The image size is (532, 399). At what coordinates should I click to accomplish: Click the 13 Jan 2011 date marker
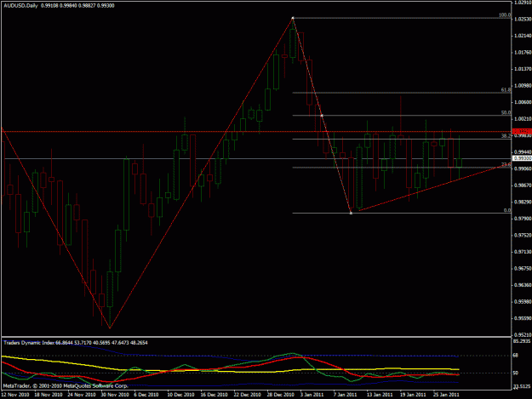pos(380,395)
